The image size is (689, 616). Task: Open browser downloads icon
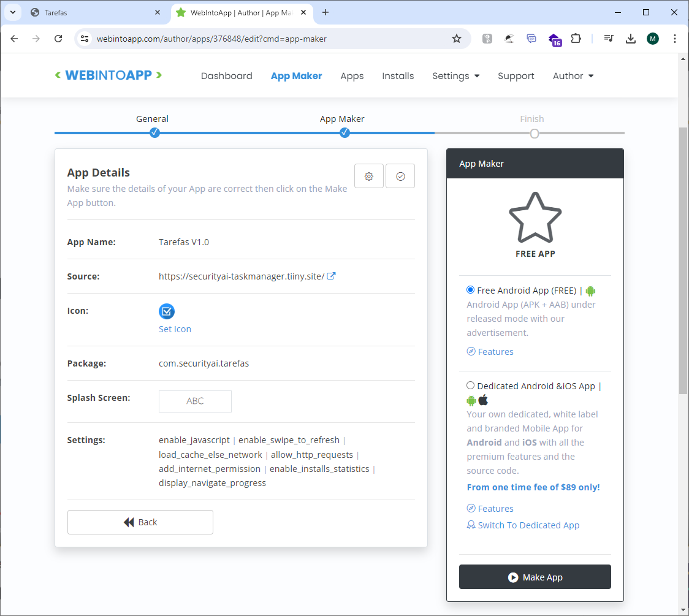tap(631, 39)
